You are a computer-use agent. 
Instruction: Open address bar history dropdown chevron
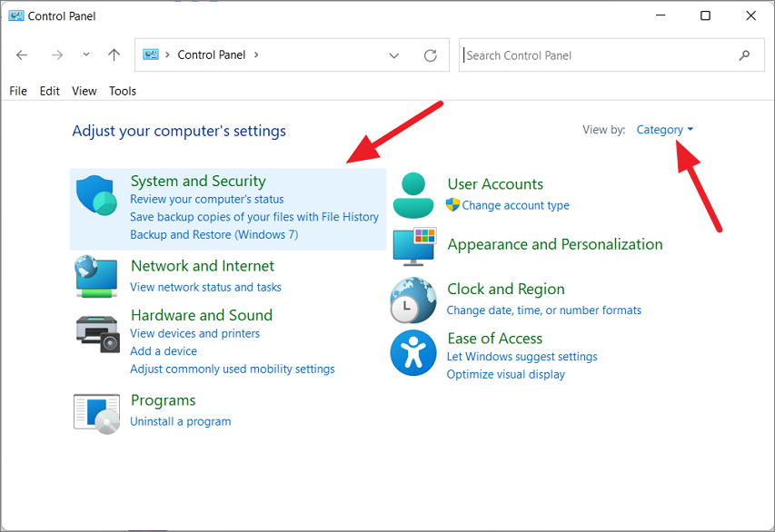[394, 55]
